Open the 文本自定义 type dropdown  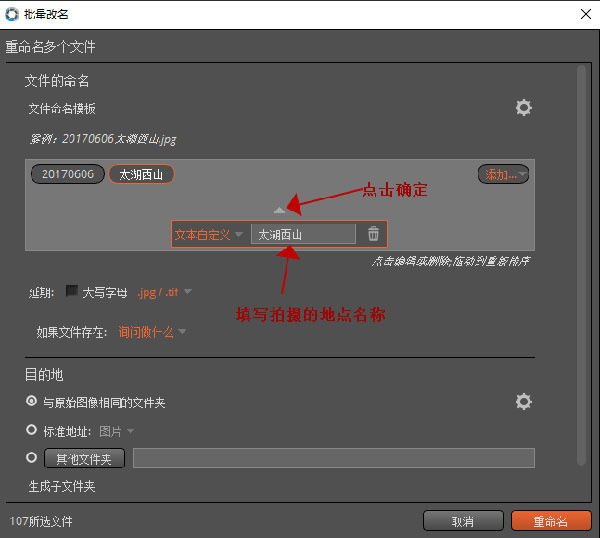tap(208, 234)
